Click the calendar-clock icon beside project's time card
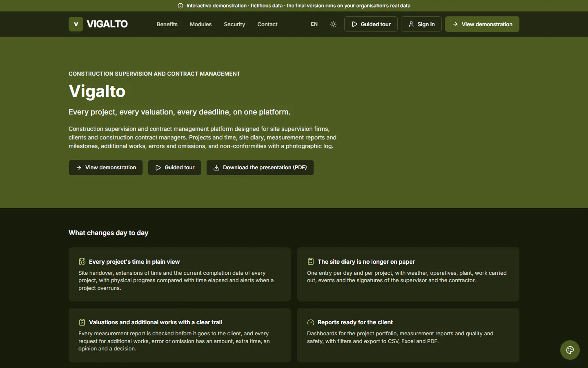This screenshot has width=588, height=368. pyautogui.click(x=82, y=262)
